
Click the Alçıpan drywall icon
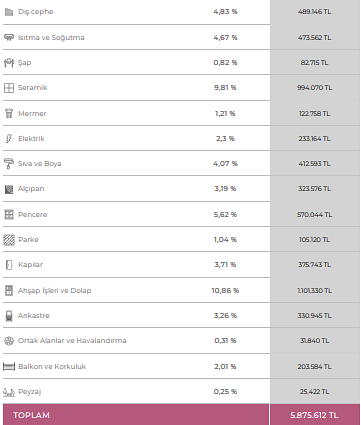pos(9,189)
